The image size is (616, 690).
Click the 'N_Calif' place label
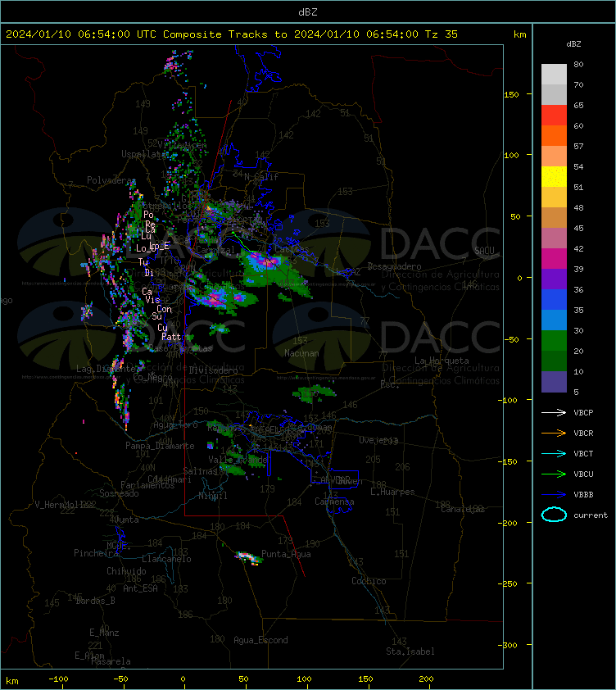coord(261,177)
